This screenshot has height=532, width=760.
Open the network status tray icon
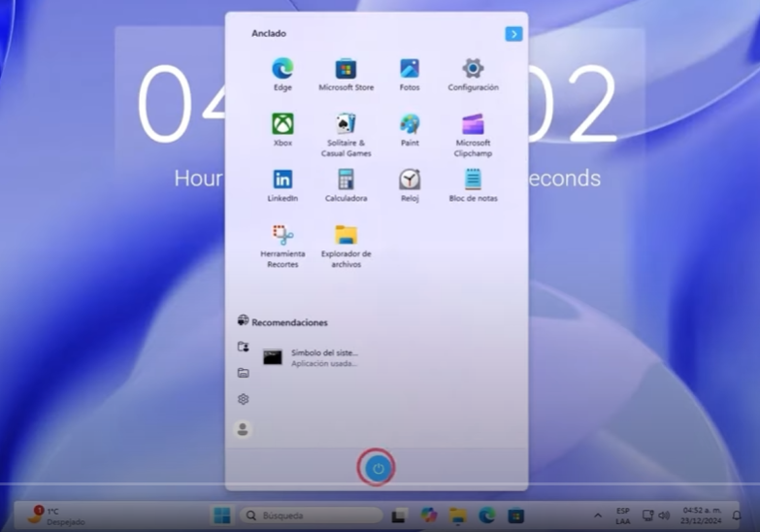[647, 515]
